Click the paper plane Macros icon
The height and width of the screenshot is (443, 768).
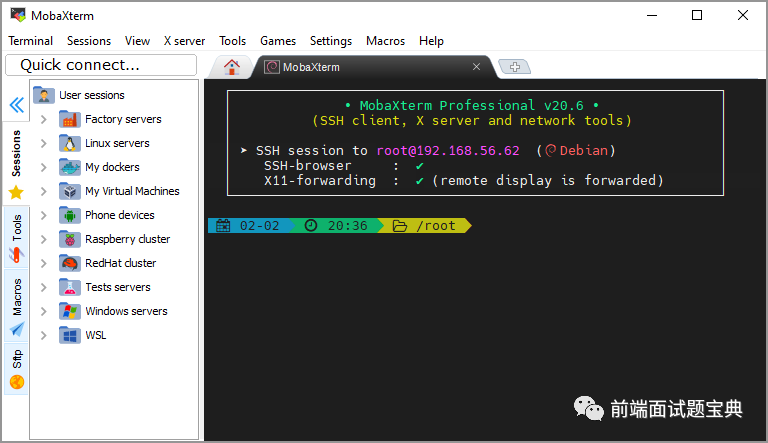point(17,329)
